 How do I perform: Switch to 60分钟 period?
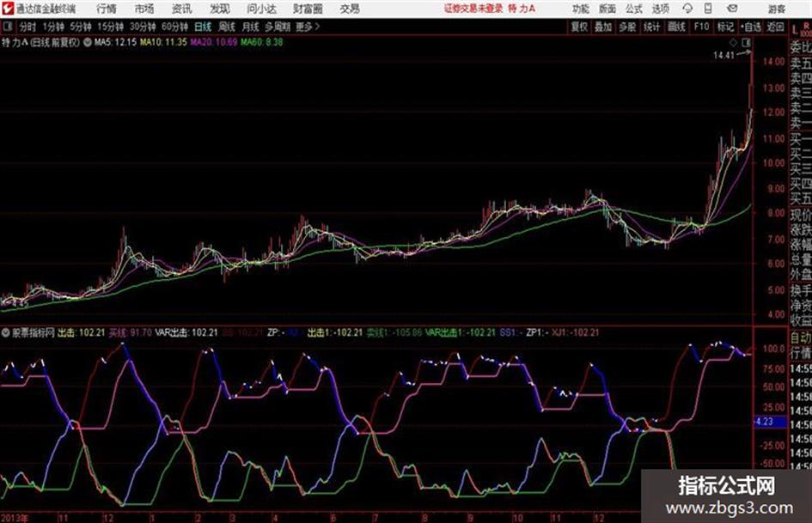[x=174, y=27]
